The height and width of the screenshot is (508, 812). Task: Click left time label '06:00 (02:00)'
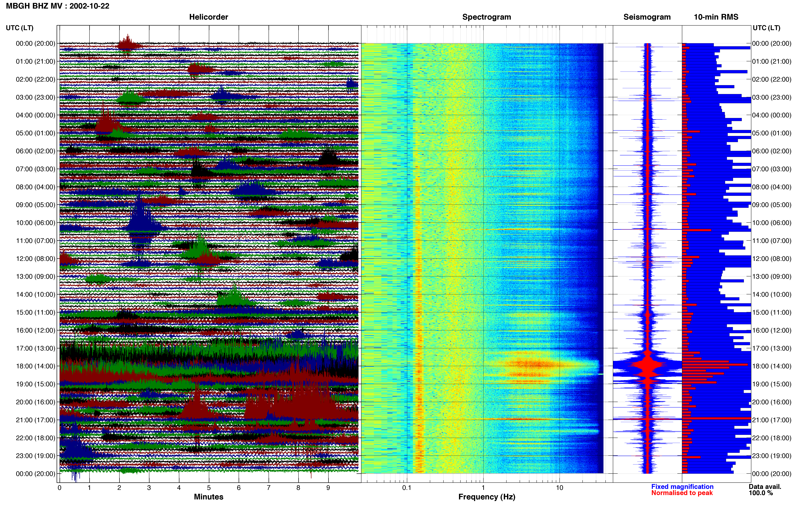(x=36, y=151)
